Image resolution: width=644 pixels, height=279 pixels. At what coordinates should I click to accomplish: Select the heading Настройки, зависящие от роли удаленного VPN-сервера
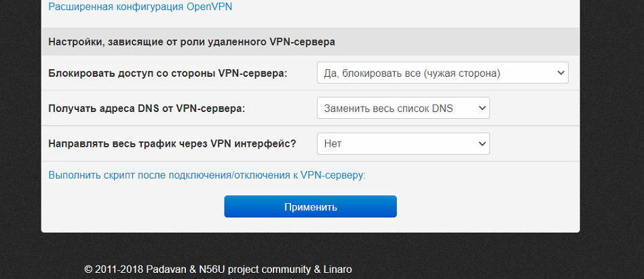[x=192, y=42]
